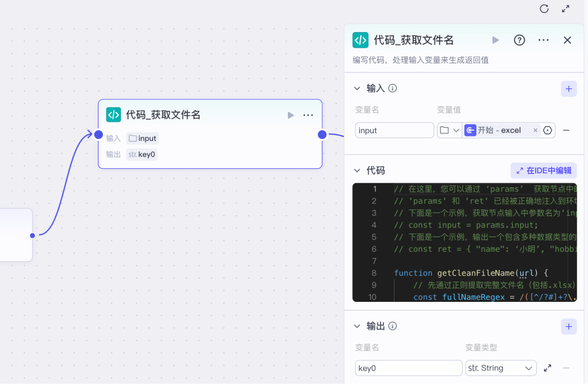Run the canvas node with its play button
588x384 pixels.
point(291,115)
